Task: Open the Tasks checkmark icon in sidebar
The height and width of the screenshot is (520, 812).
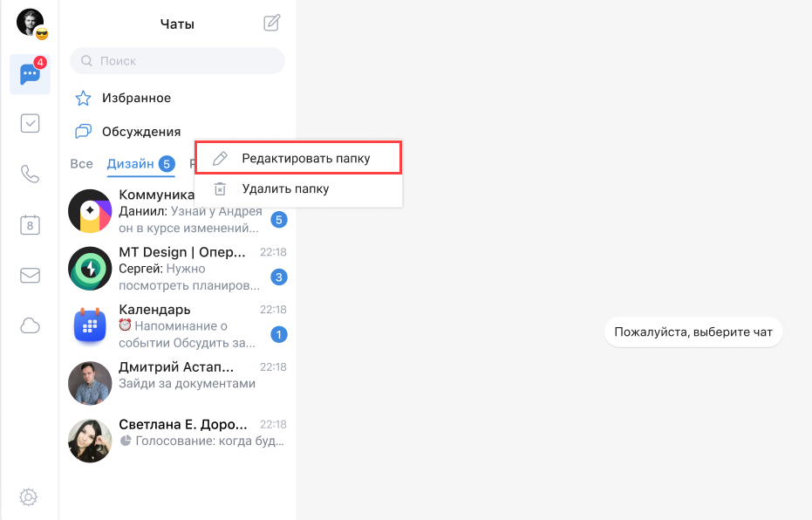Action: point(30,124)
